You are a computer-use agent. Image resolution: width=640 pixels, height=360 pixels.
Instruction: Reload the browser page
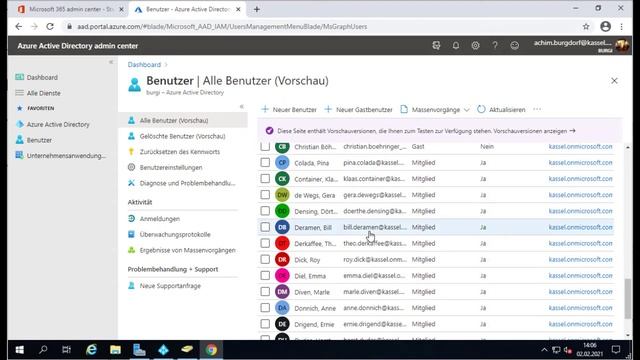coord(50,27)
